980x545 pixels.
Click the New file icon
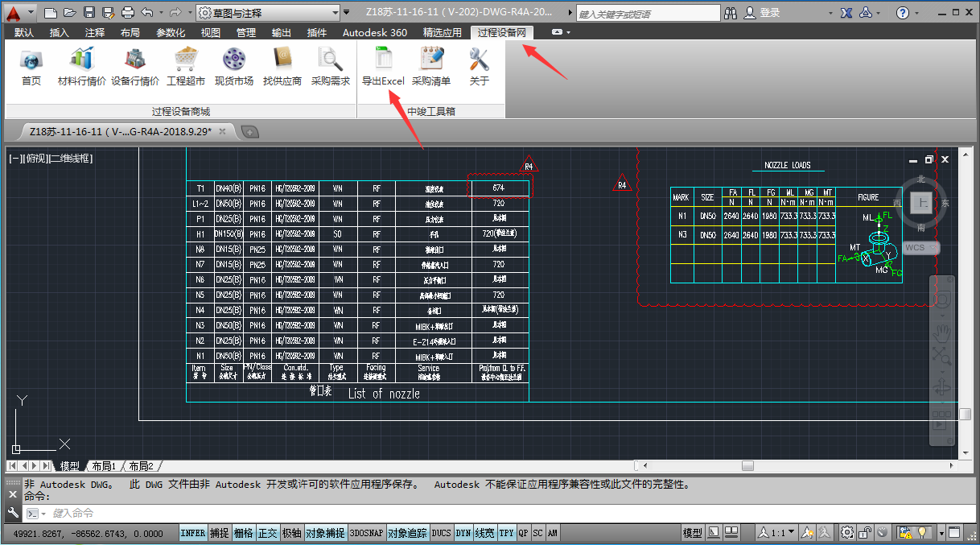tap(50, 13)
